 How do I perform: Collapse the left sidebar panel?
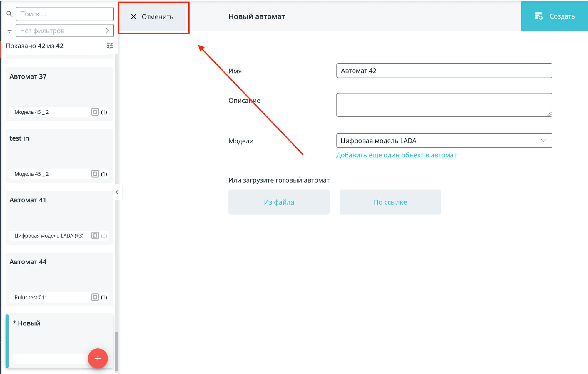tap(117, 192)
